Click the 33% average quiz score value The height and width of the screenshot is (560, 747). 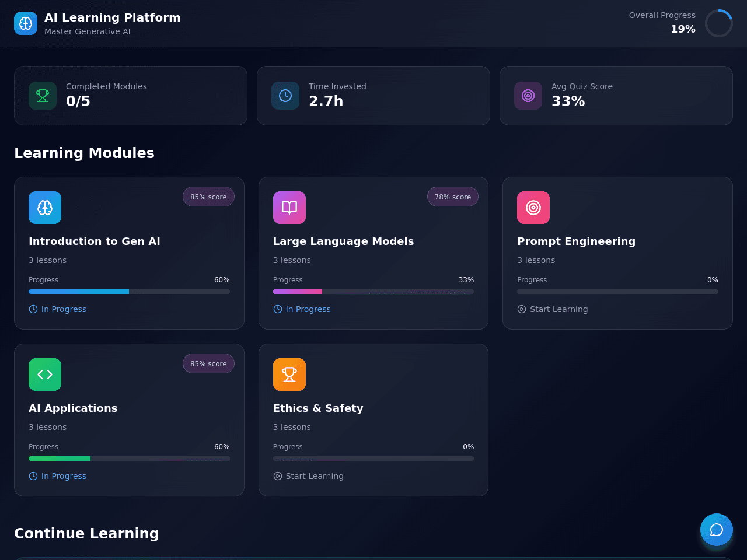coord(568,101)
